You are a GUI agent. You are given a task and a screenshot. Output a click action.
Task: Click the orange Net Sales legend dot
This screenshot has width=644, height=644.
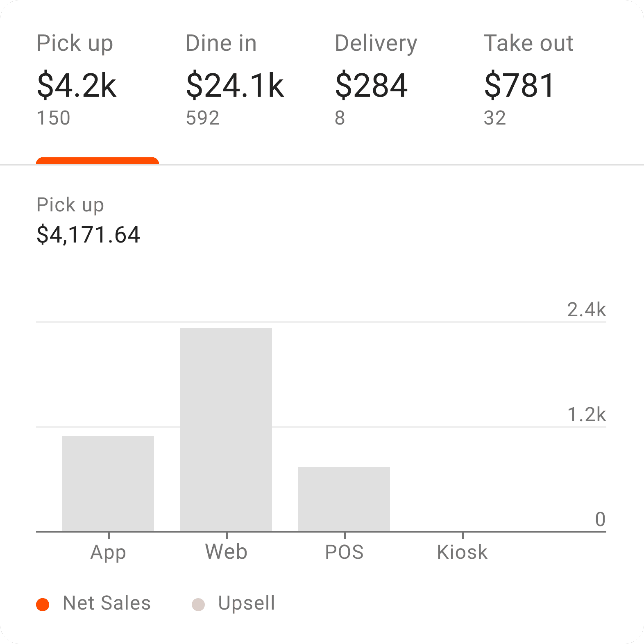point(43,604)
